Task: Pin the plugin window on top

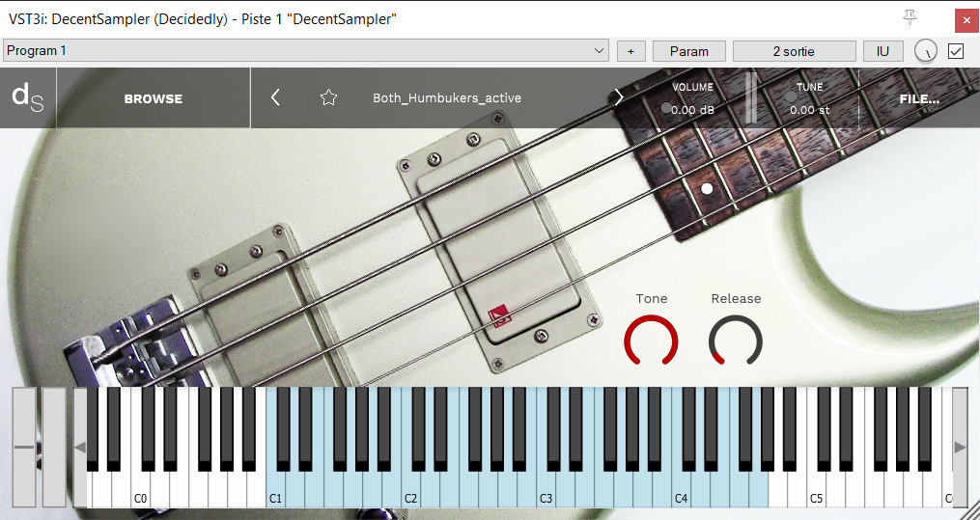Action: [910, 17]
